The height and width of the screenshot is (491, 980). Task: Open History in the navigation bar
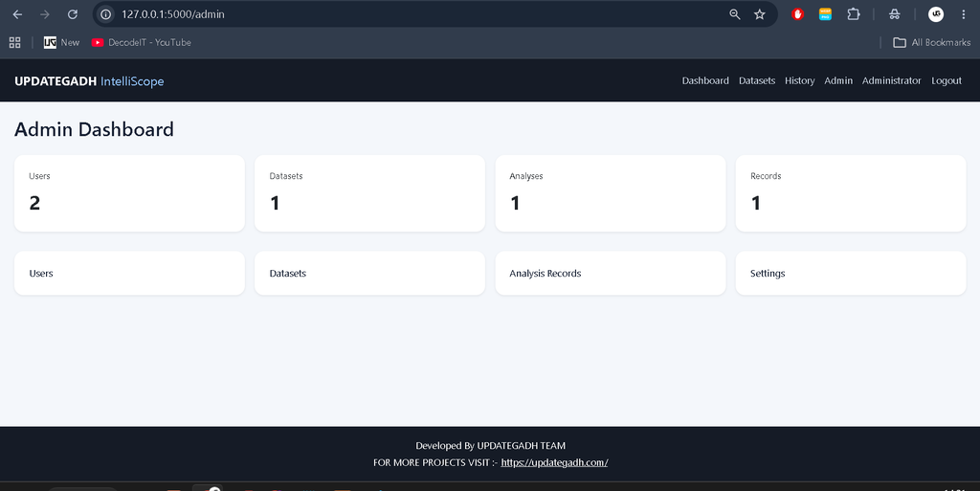click(x=799, y=80)
